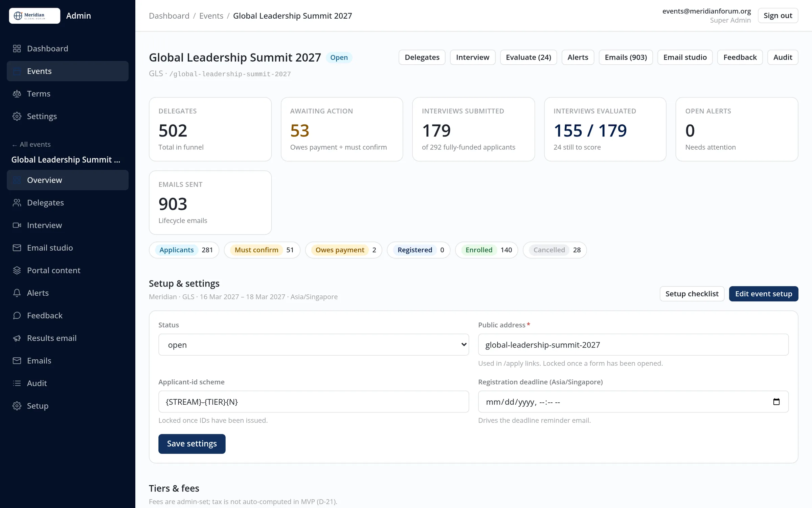This screenshot has height=508, width=812.
Task: Open Evaluate (24) from header buttons
Action: pyautogui.click(x=528, y=57)
